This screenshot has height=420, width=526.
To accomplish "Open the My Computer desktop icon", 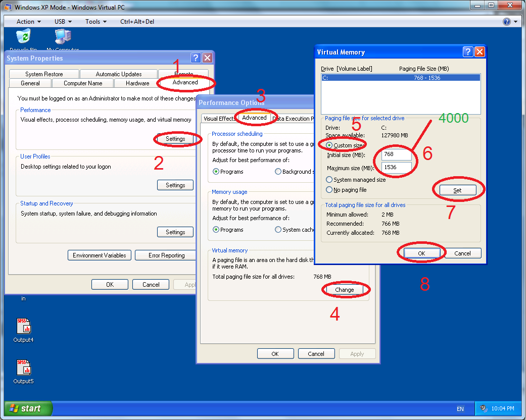I will 63,36.
